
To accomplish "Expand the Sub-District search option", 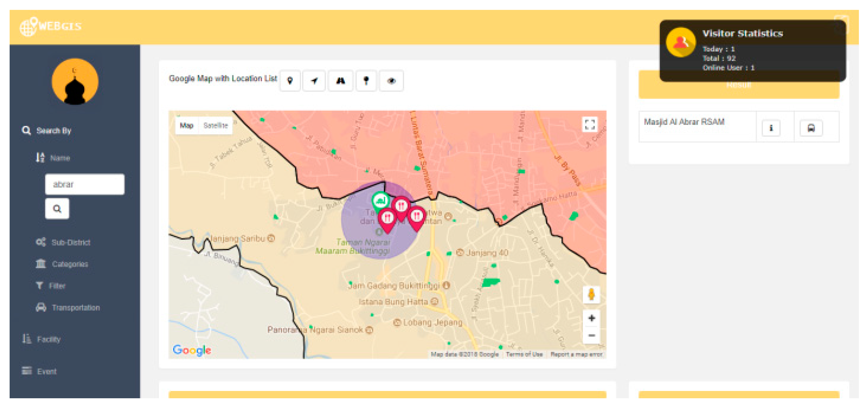I will pos(71,242).
